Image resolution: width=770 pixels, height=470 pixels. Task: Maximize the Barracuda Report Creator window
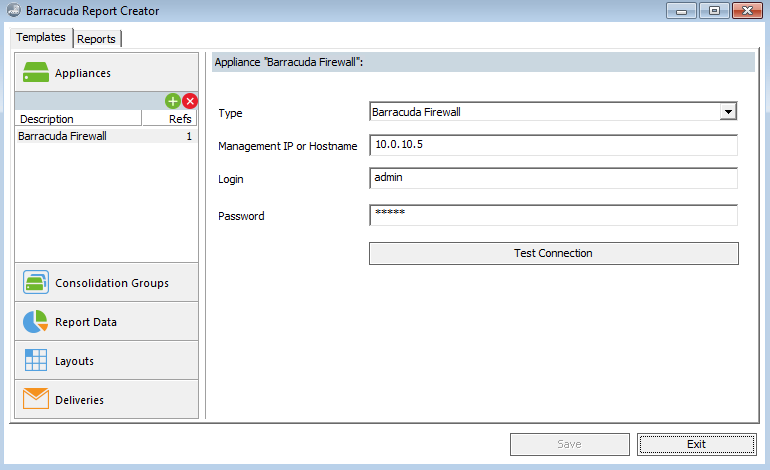click(x=714, y=11)
